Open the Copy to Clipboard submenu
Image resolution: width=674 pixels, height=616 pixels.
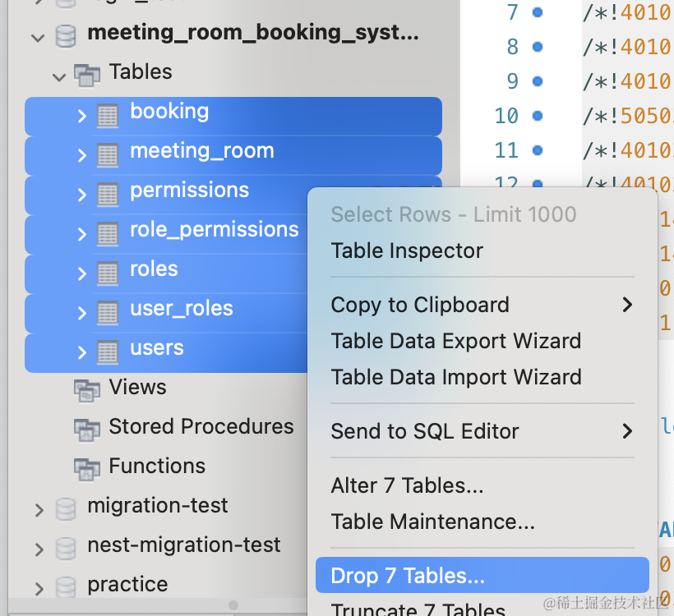(482, 305)
